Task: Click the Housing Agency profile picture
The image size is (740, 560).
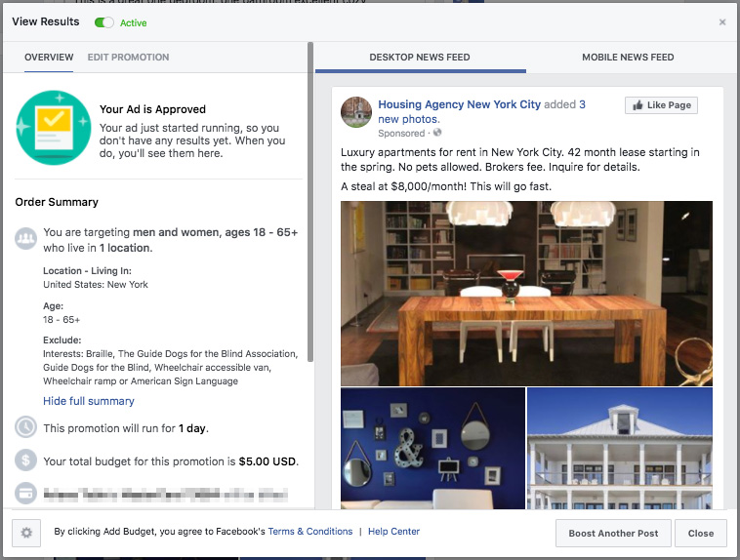Action: [x=356, y=112]
